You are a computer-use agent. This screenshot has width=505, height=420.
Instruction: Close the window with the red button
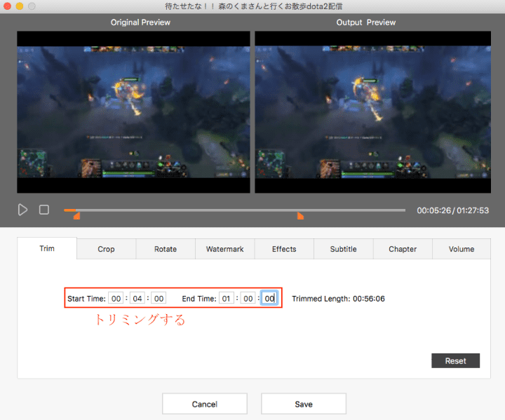click(7, 6)
